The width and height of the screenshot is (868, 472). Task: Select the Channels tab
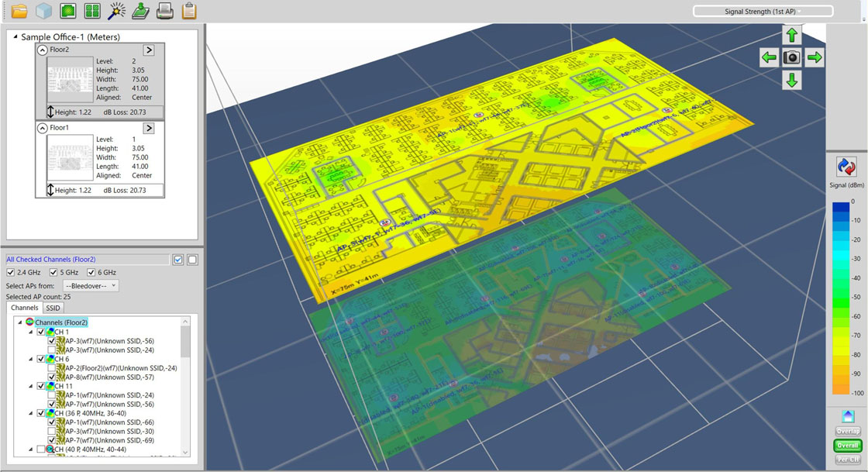(24, 308)
